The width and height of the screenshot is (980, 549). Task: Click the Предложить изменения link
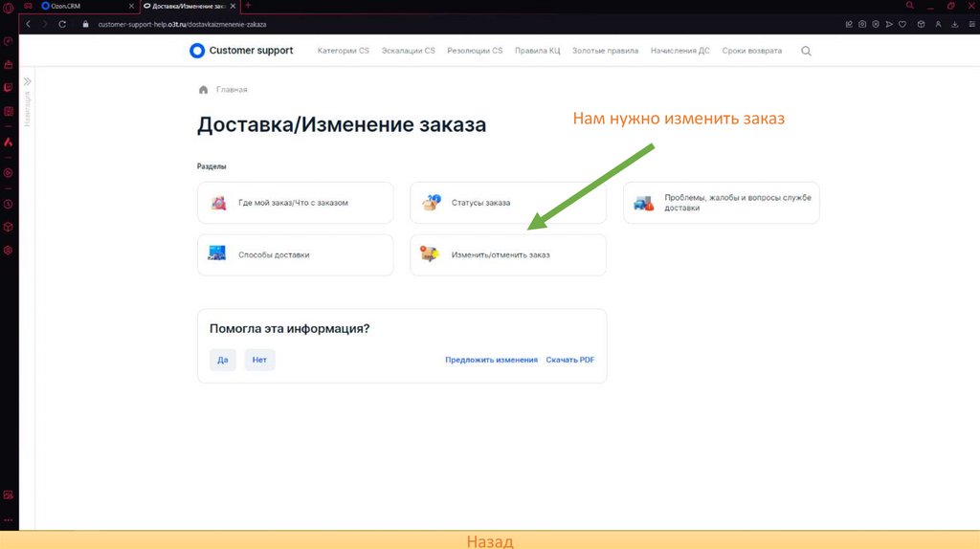[x=491, y=360]
